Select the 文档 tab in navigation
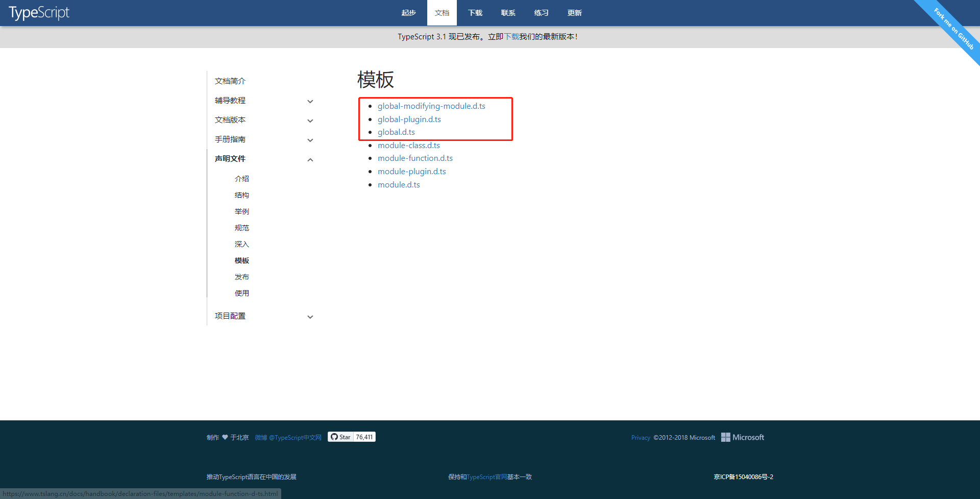Viewport: 980px width, 499px height. [x=442, y=13]
